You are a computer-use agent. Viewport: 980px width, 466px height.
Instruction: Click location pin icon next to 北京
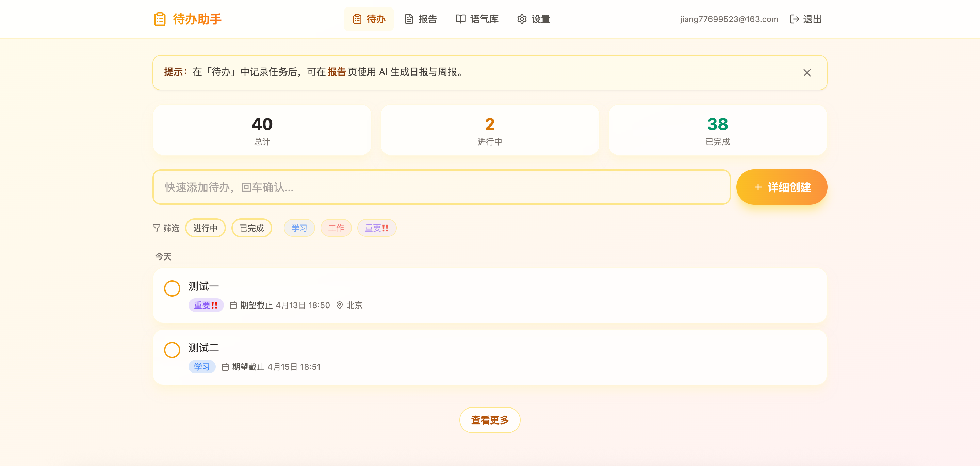coord(339,305)
